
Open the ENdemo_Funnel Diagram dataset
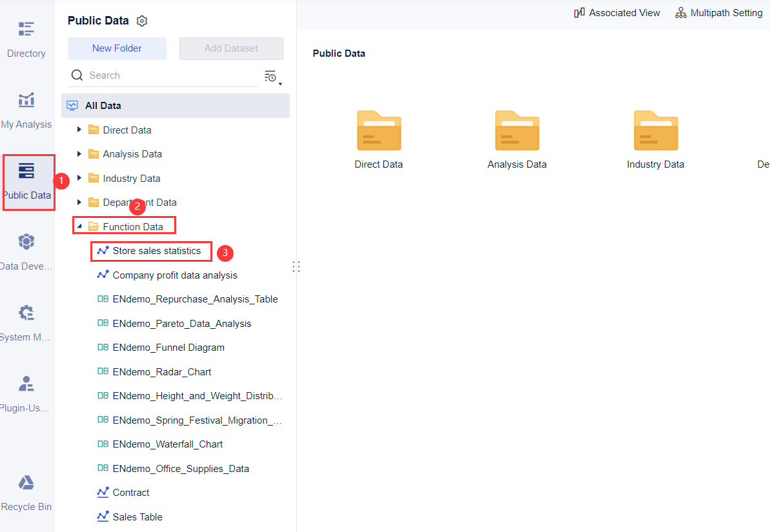(x=168, y=347)
